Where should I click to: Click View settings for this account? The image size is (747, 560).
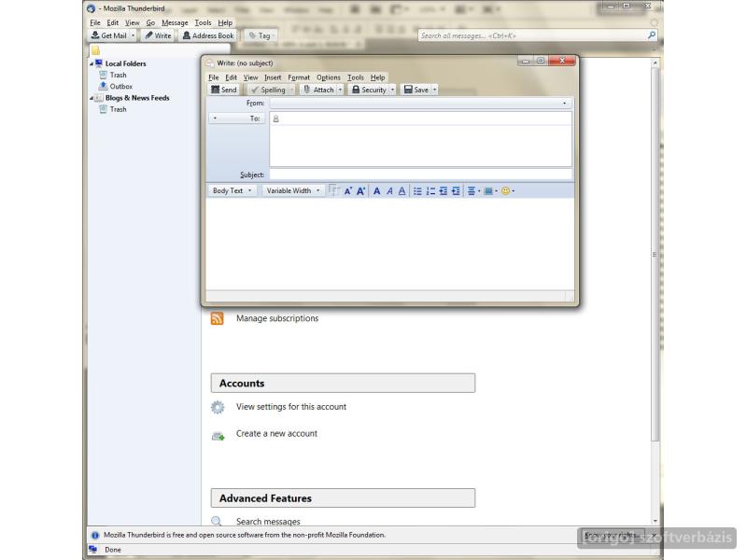pyautogui.click(x=291, y=407)
